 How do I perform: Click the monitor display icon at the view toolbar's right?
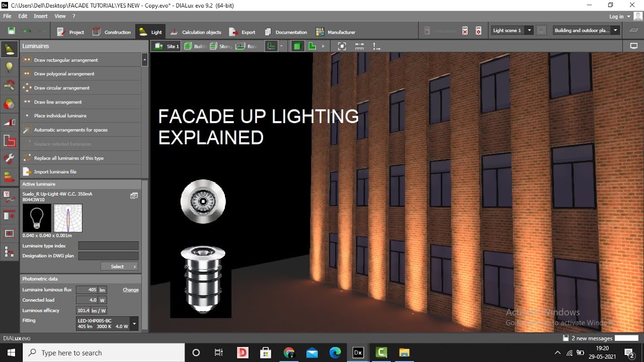633,46
